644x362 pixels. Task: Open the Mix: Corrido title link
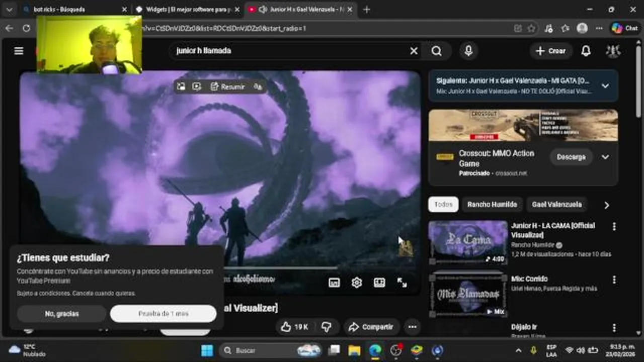[529, 279]
